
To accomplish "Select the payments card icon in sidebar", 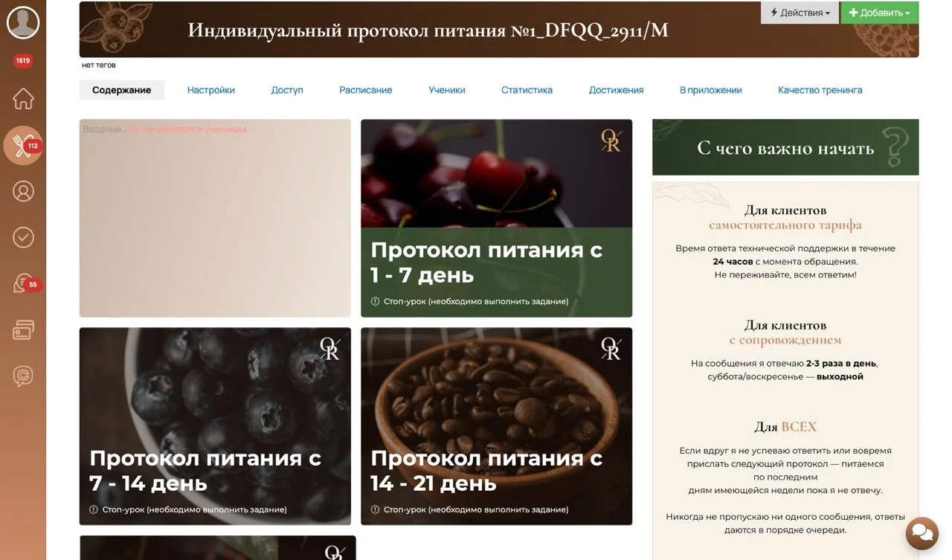I will pyautogui.click(x=23, y=329).
